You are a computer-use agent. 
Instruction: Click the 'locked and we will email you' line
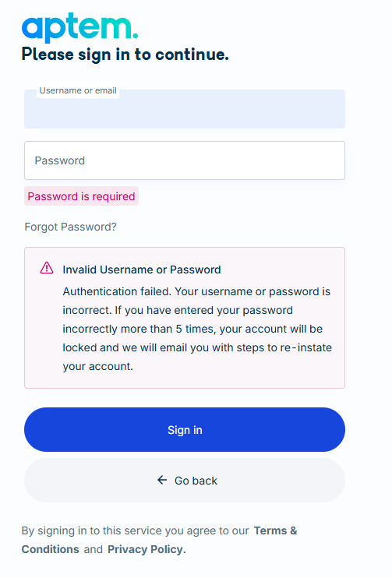pos(197,347)
